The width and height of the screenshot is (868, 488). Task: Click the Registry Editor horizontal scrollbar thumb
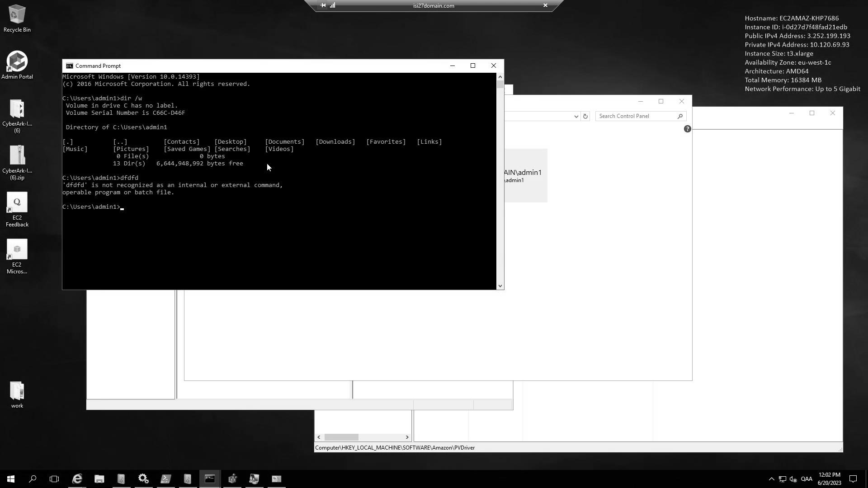pyautogui.click(x=341, y=437)
